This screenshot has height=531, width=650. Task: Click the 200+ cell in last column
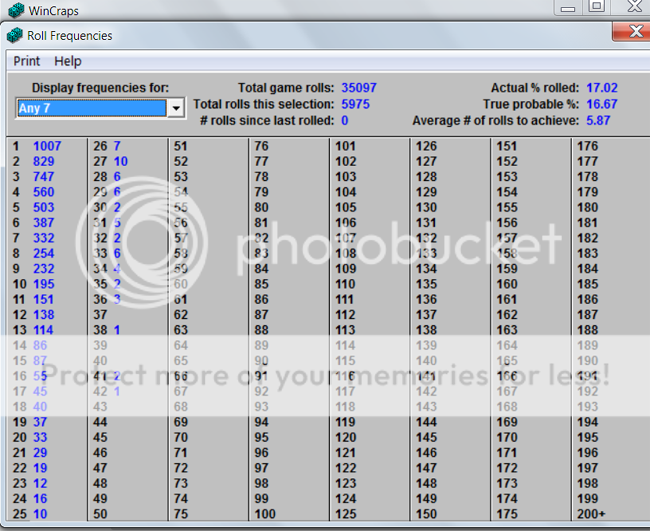point(590,514)
